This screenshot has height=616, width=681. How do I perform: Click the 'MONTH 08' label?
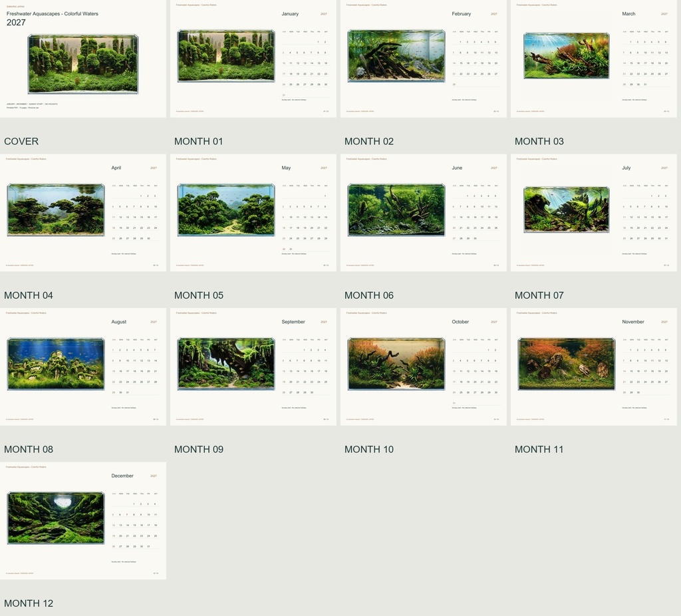pos(28,449)
